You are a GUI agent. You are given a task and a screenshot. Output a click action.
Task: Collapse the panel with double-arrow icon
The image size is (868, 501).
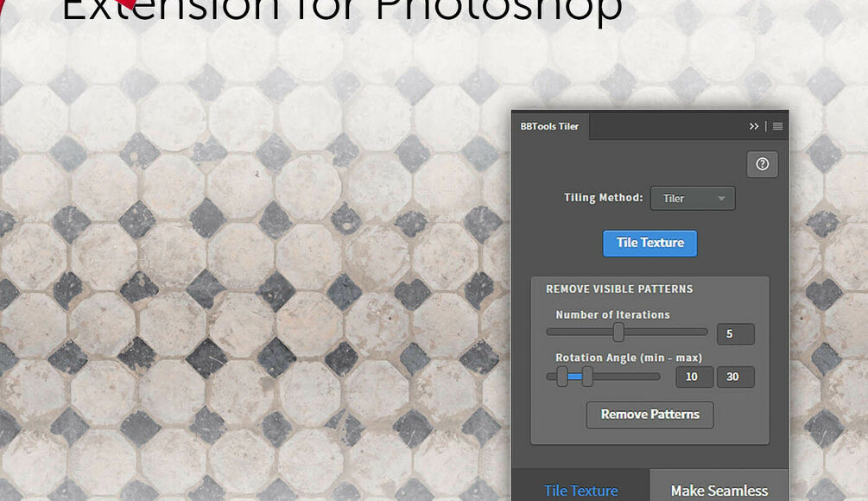click(x=754, y=126)
